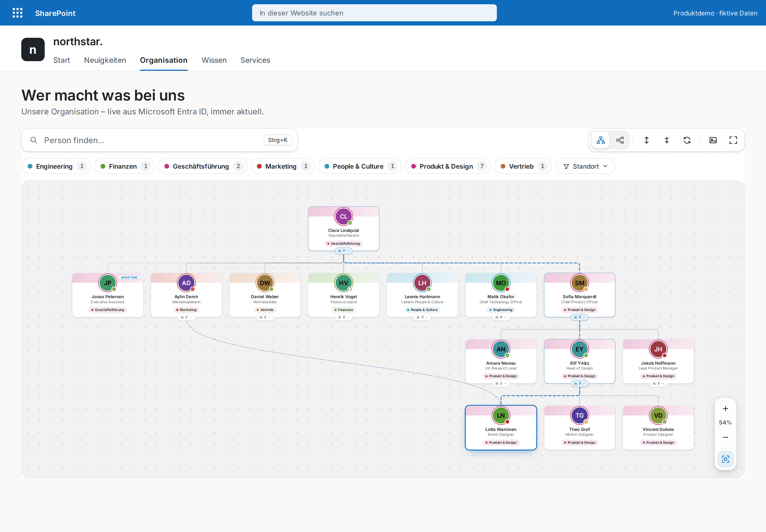Zoom out with the minus button
The width and height of the screenshot is (766, 532).
pyautogui.click(x=725, y=437)
